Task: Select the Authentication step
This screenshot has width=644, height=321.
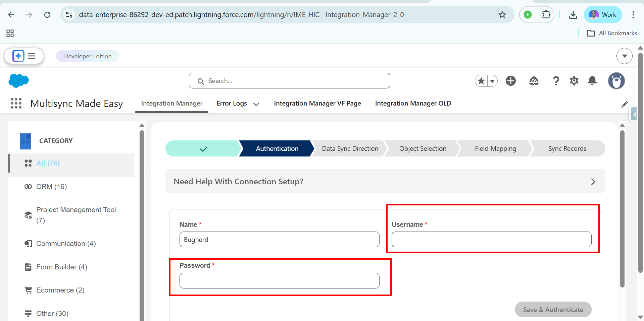Action: tap(277, 149)
